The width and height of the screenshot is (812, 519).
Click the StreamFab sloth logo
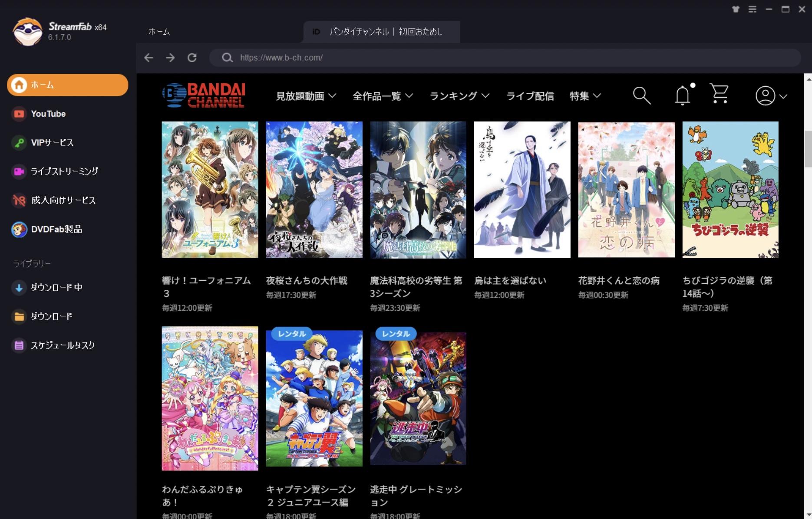[27, 32]
